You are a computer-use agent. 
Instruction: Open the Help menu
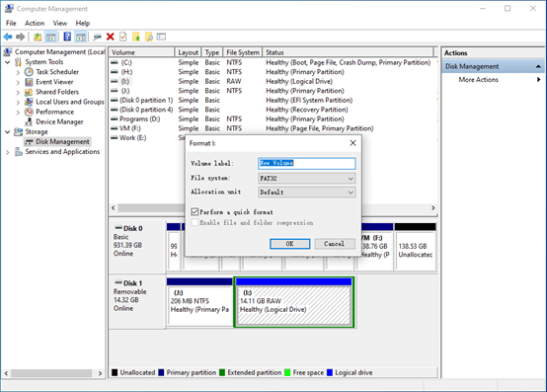click(83, 23)
